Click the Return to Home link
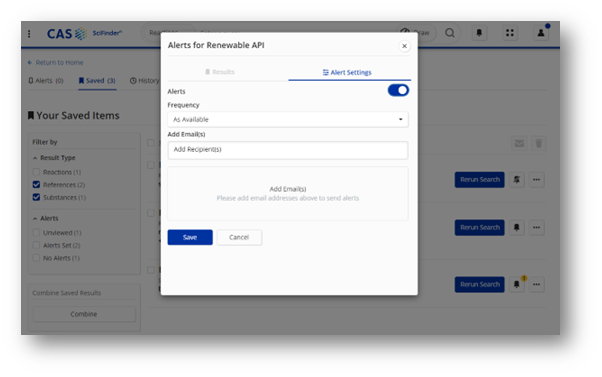Viewport: 602px width, 377px height. (56, 63)
